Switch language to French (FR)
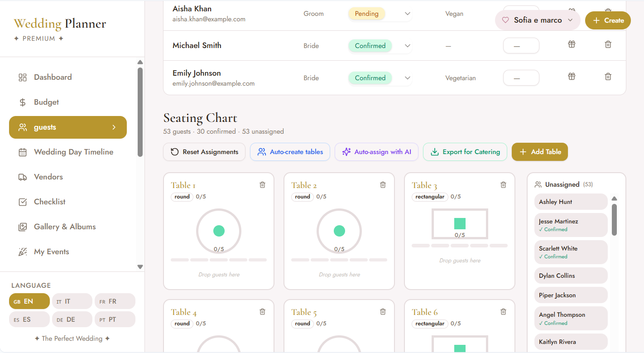 [115, 301]
